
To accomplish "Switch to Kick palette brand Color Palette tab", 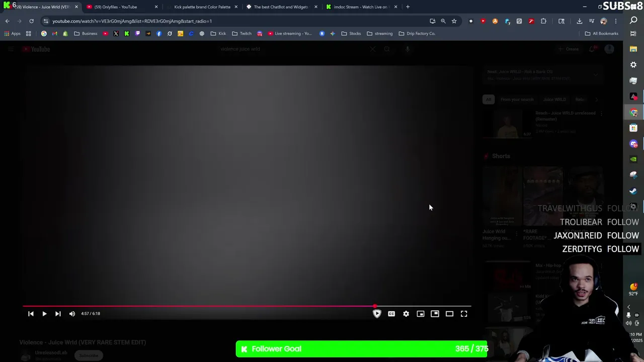I will (x=202, y=7).
